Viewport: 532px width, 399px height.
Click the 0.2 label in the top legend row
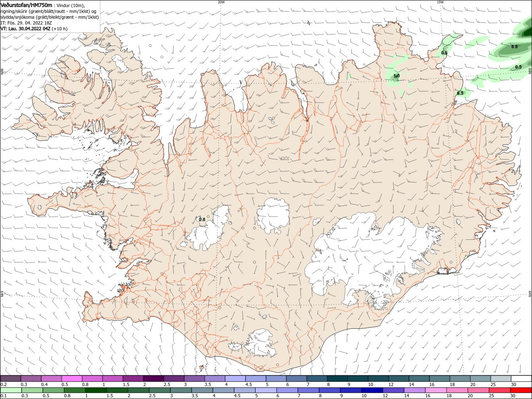[x=3, y=384]
